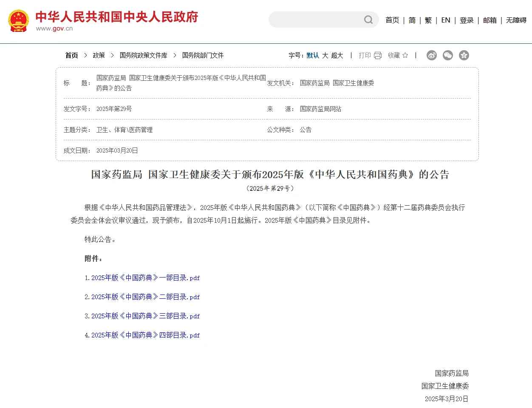
Task: Click the 2025年第29号 document number value
Action: pos(114,109)
